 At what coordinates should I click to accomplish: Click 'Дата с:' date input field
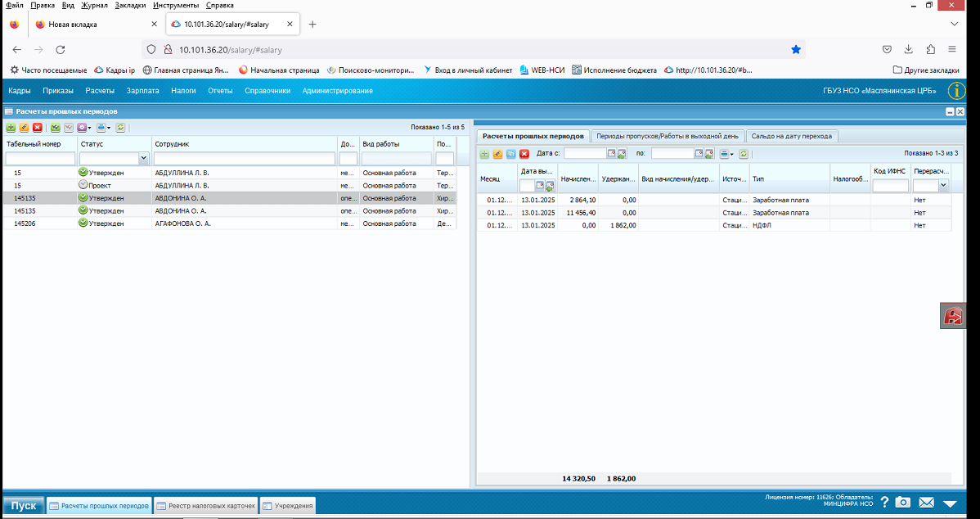pyautogui.click(x=586, y=153)
